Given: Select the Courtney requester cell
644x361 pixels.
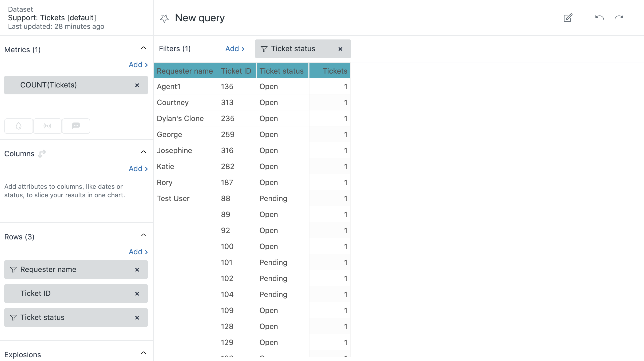Looking at the screenshot, I should click(x=186, y=102).
